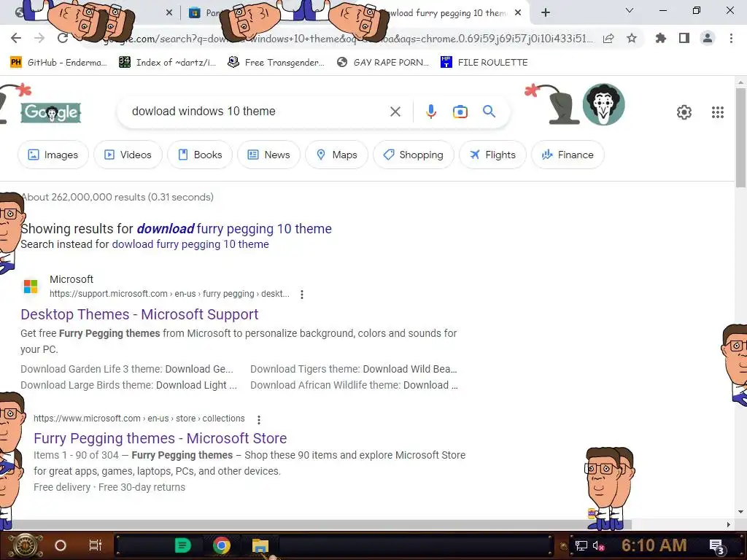Open the FILE ROULETTE bookmark
747x560 pixels.
point(484,63)
